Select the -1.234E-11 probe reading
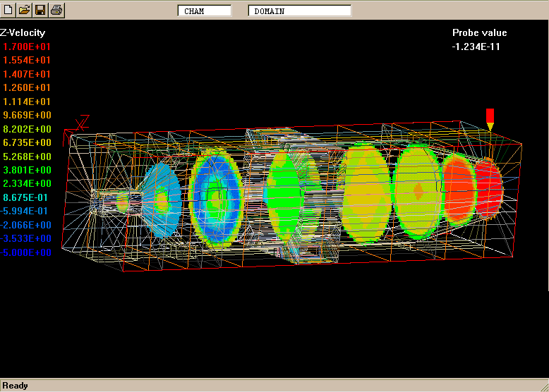Viewport: 549px width, 392px height. (476, 47)
